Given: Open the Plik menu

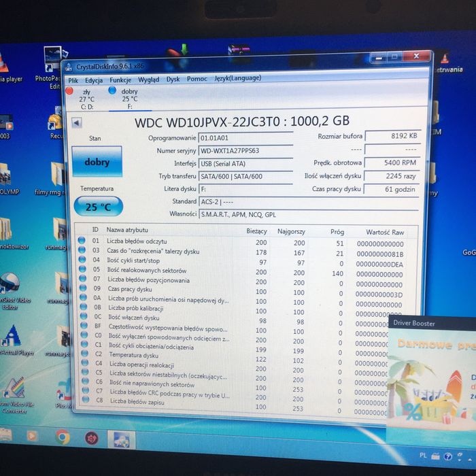Looking at the screenshot, I should [x=73, y=80].
